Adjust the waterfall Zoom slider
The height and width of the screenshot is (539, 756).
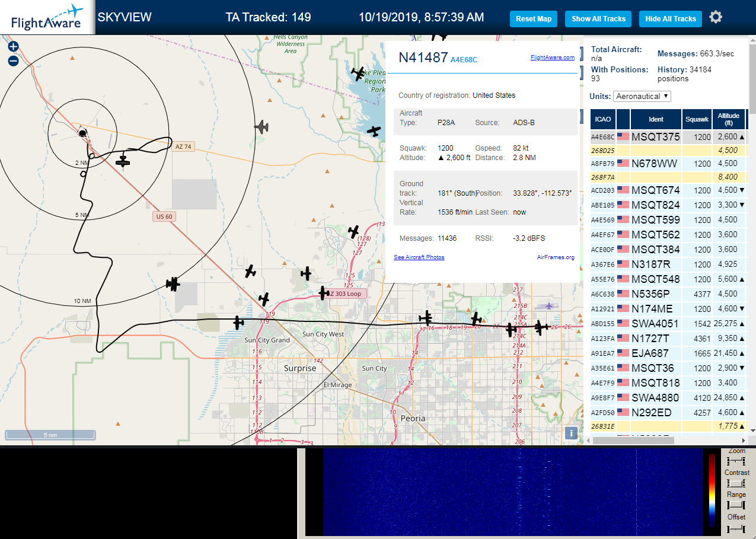click(x=736, y=461)
